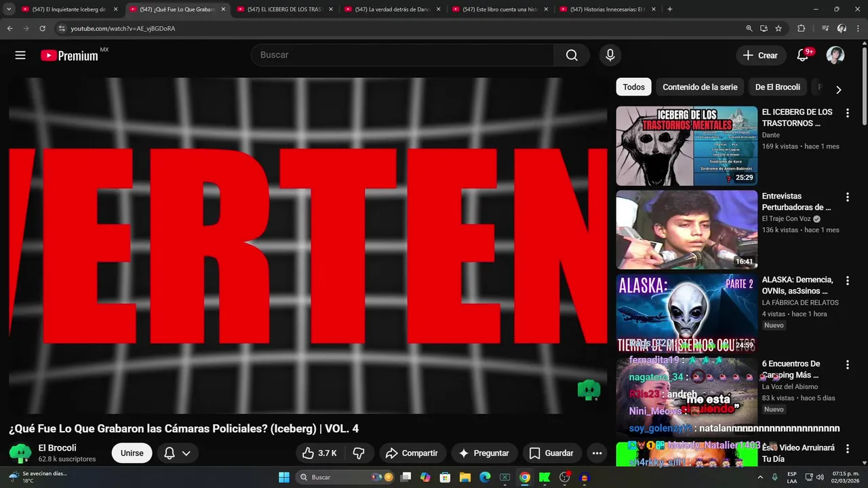Start voice search with microphone icon
The height and width of the screenshot is (488, 868).
tap(610, 55)
